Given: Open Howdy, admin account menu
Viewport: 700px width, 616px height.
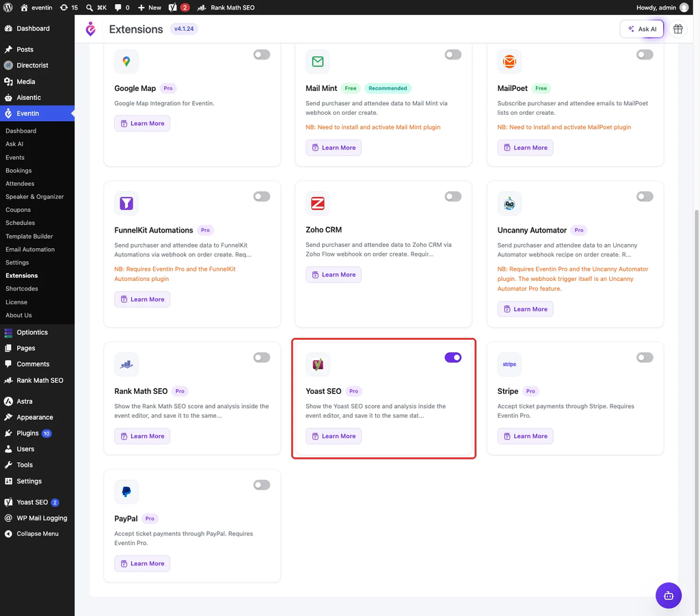Looking at the screenshot, I should click(662, 8).
